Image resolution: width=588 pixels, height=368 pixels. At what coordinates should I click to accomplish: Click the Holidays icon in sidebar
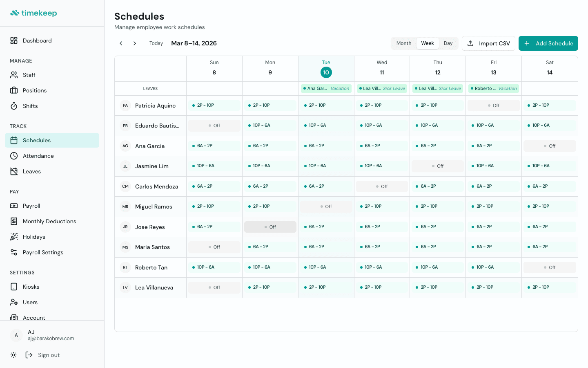[x=14, y=237]
